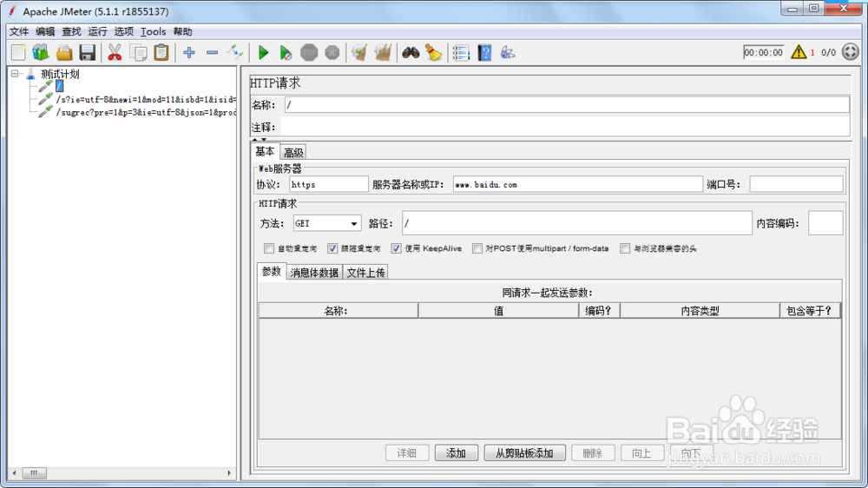Image resolution: width=868 pixels, height=488 pixels.
Task: Open the 帮助 menu
Action: 182,31
